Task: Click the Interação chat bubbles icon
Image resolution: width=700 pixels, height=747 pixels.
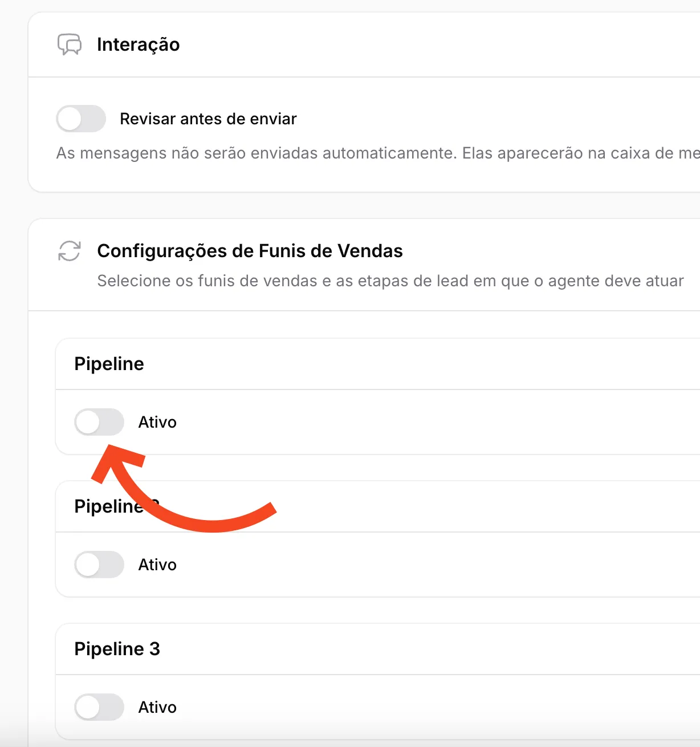Action: click(70, 44)
